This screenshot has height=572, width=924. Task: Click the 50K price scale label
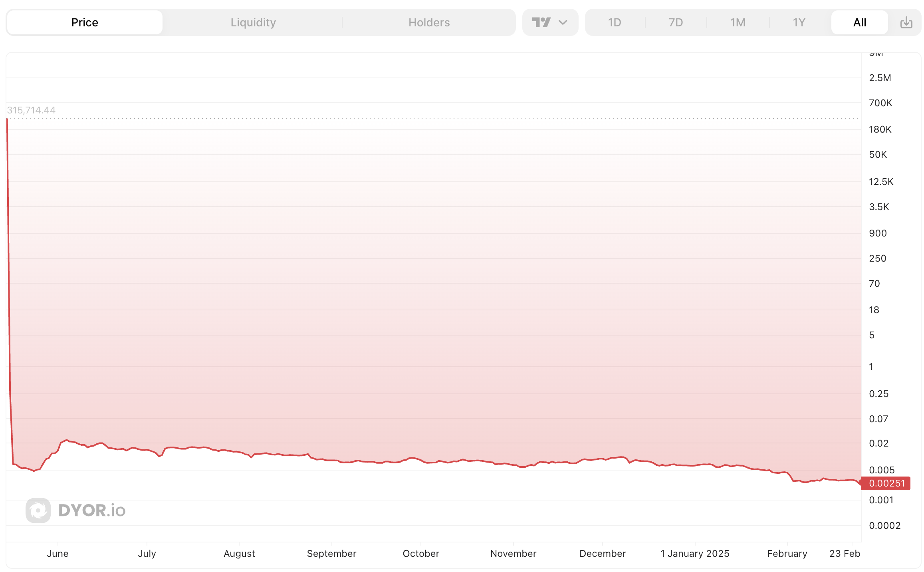tap(878, 155)
